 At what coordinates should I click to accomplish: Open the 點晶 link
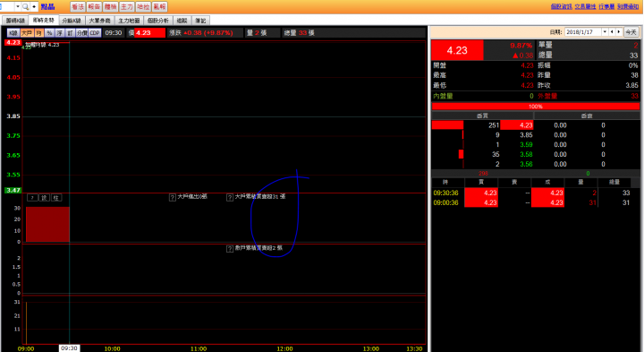click(x=47, y=6)
